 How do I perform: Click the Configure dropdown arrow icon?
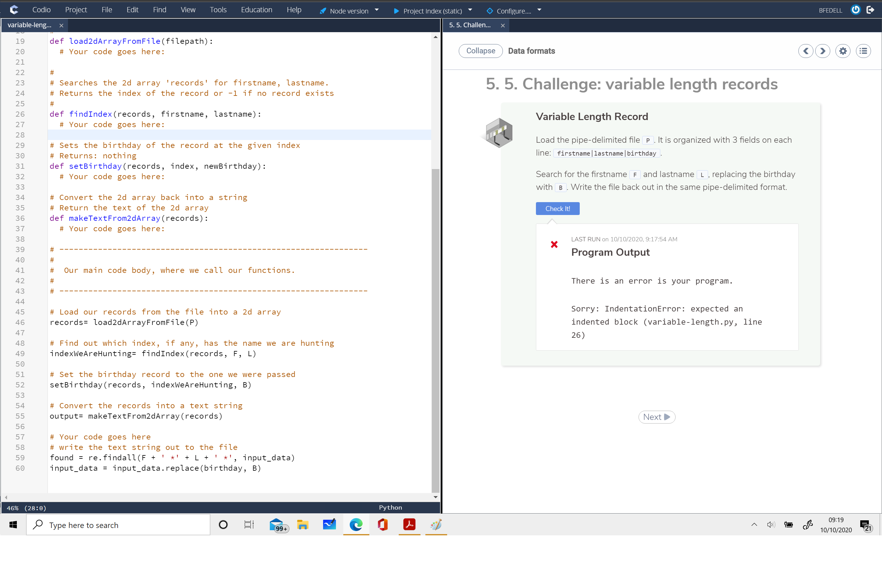539,10
